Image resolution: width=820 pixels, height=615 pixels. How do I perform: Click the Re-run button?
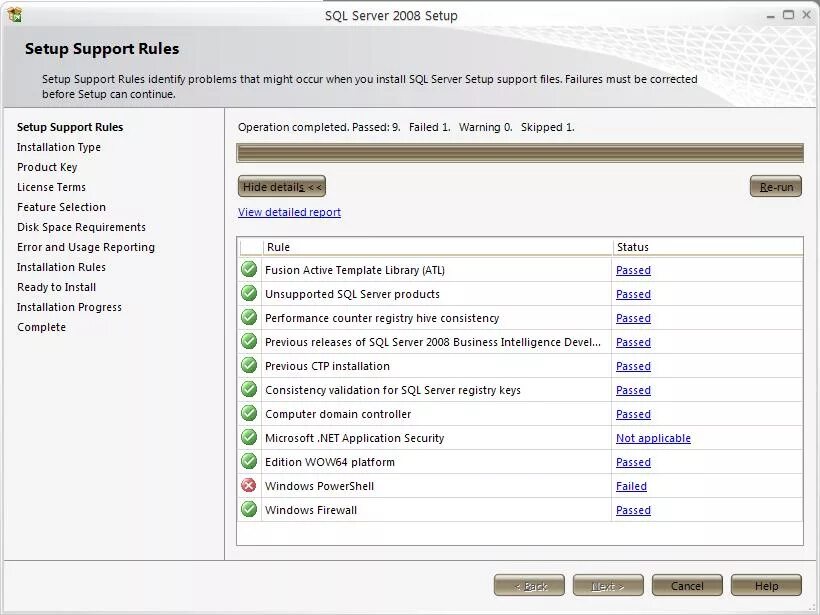click(x=776, y=187)
